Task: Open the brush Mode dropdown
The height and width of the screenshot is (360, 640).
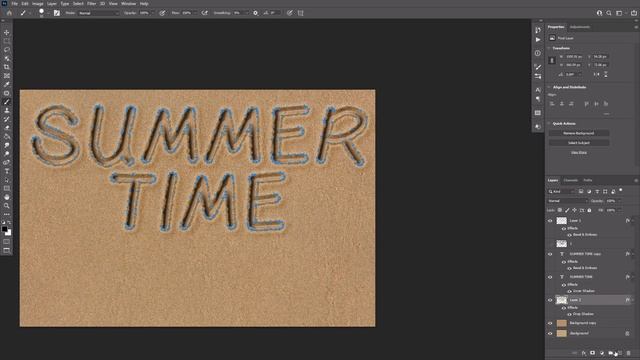Action: tap(98, 13)
